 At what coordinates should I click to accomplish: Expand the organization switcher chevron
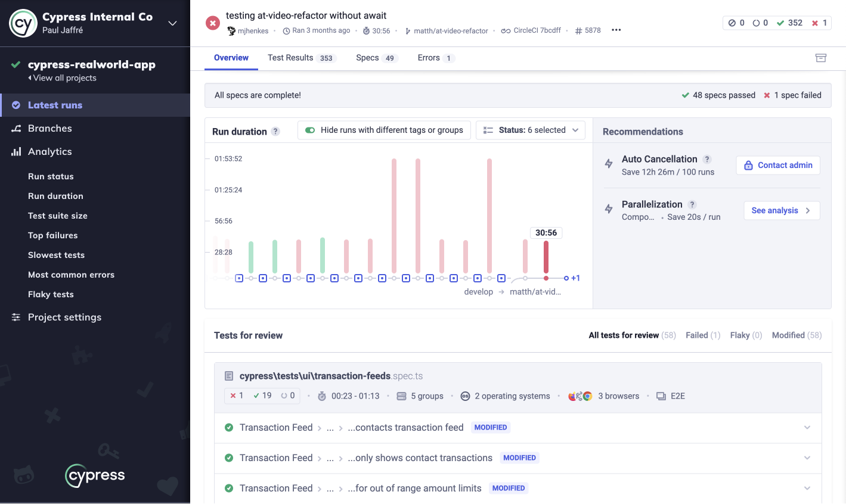pos(172,23)
